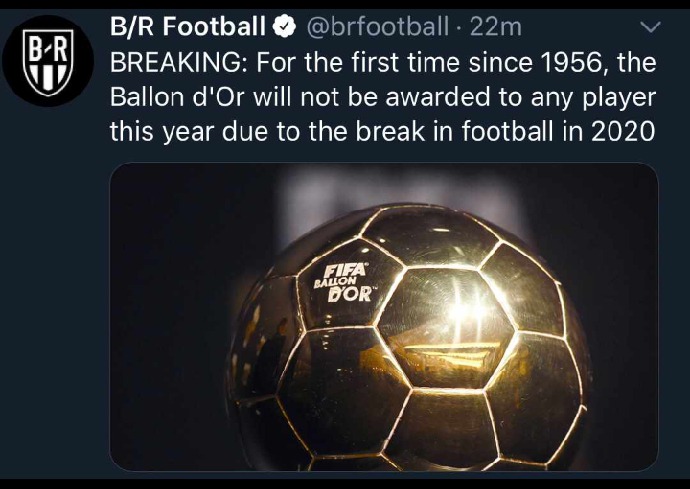Viewport: 690px width, 489px height.
Task: Click the bright glare hexagon on golden ball
Action: click(x=446, y=328)
